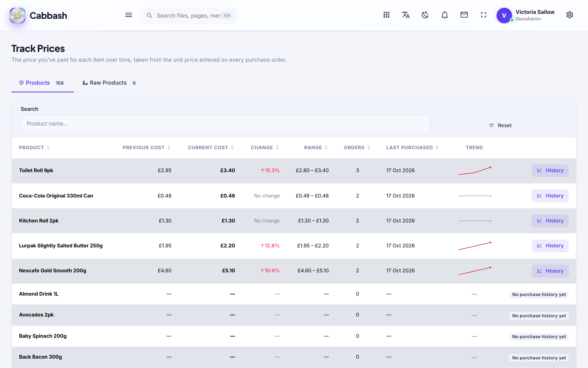Screen dimensions: 588x368
Task: Click the Avocados 2pk product name
Action: (x=36, y=315)
